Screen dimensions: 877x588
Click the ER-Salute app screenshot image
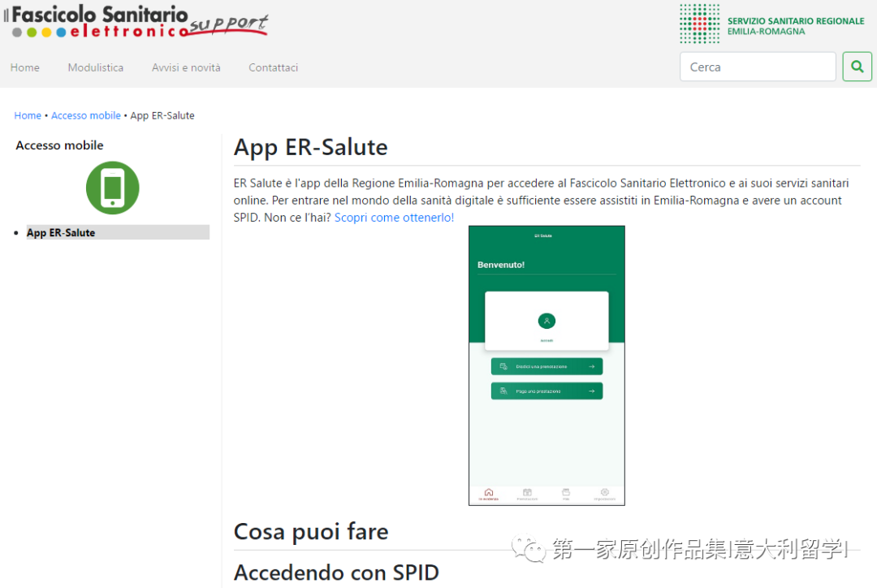coord(547,366)
